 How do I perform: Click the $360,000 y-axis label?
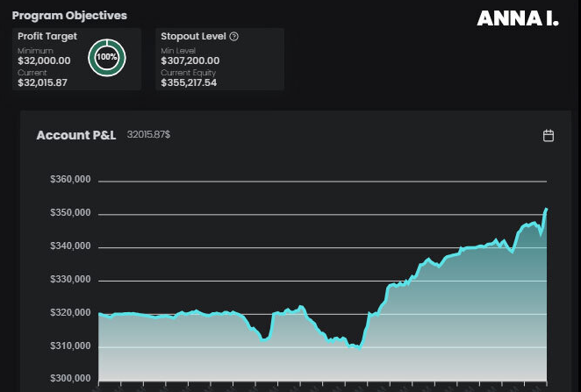pyautogui.click(x=71, y=181)
